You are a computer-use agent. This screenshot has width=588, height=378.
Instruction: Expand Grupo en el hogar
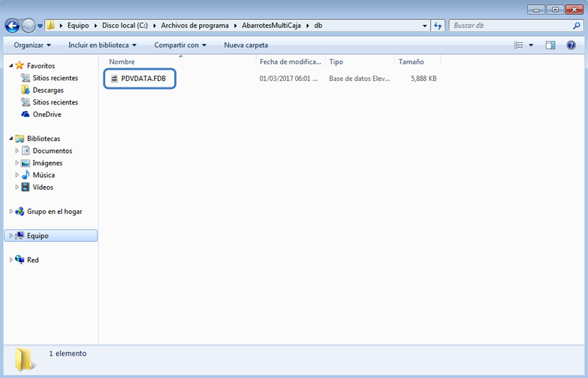coord(11,211)
